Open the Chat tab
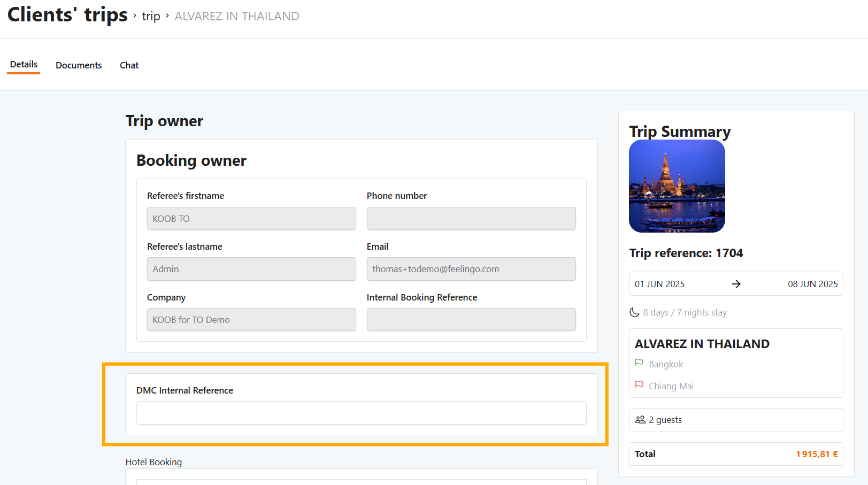This screenshot has width=868, height=485. coord(129,65)
